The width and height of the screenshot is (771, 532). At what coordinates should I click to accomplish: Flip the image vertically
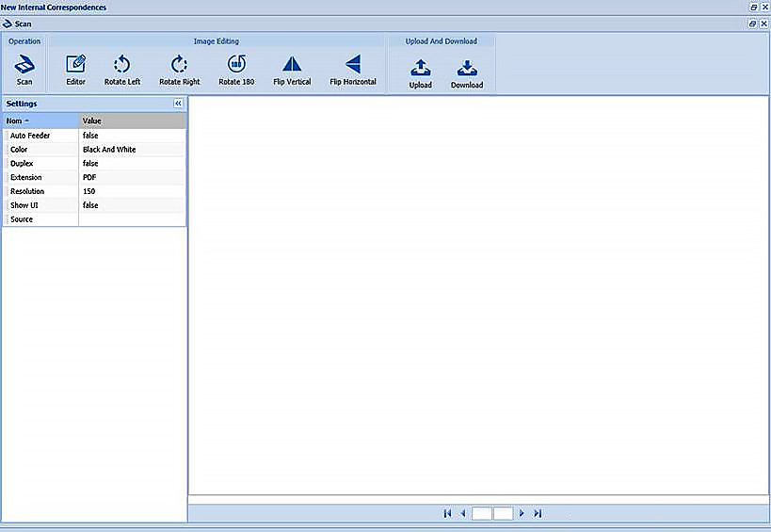(292, 65)
